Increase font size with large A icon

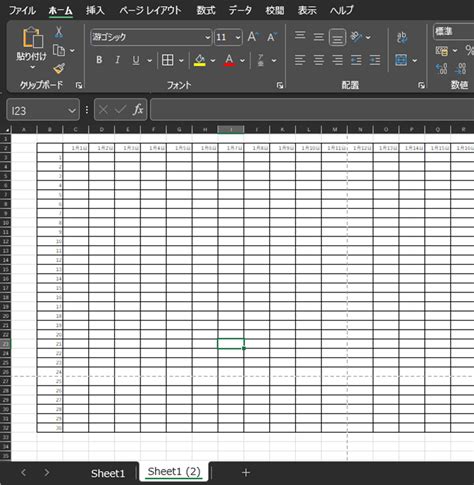pyautogui.click(x=253, y=37)
